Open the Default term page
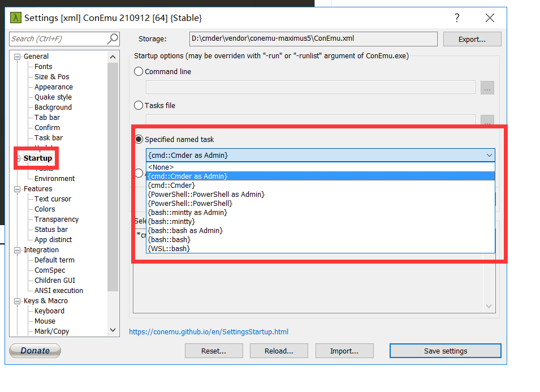 coord(54,260)
